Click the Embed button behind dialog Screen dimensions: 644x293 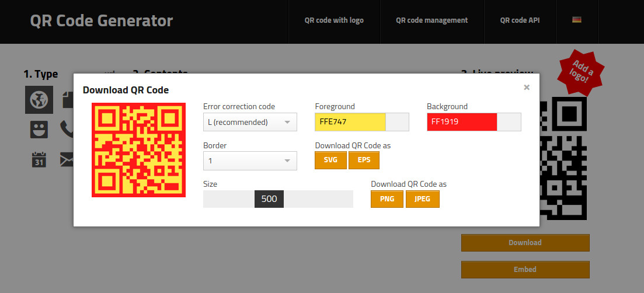pyautogui.click(x=525, y=270)
